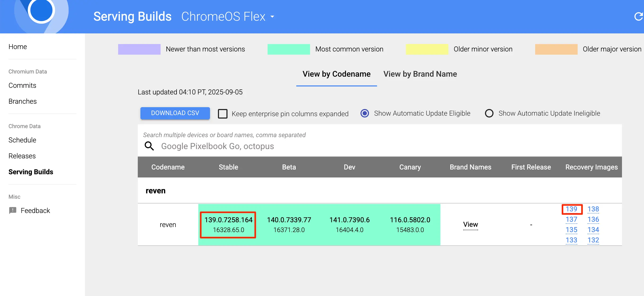Select Show Automatic Update Ineligible radio

tap(489, 113)
